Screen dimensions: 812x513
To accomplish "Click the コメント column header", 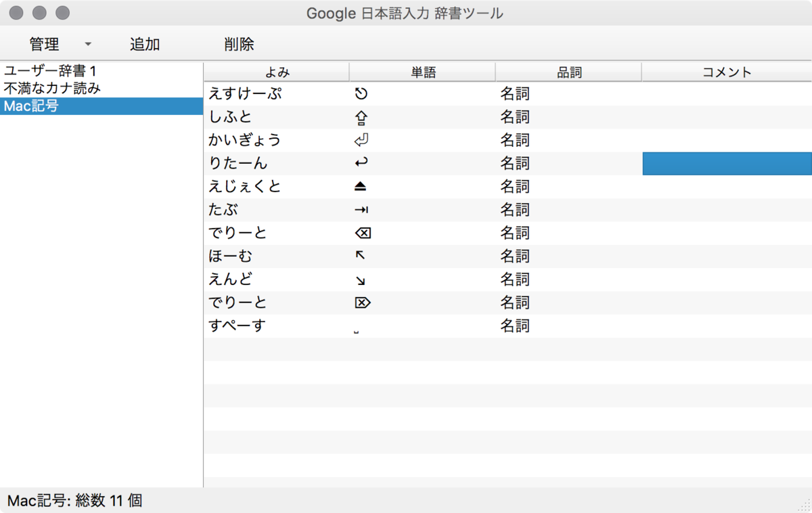I will click(727, 72).
